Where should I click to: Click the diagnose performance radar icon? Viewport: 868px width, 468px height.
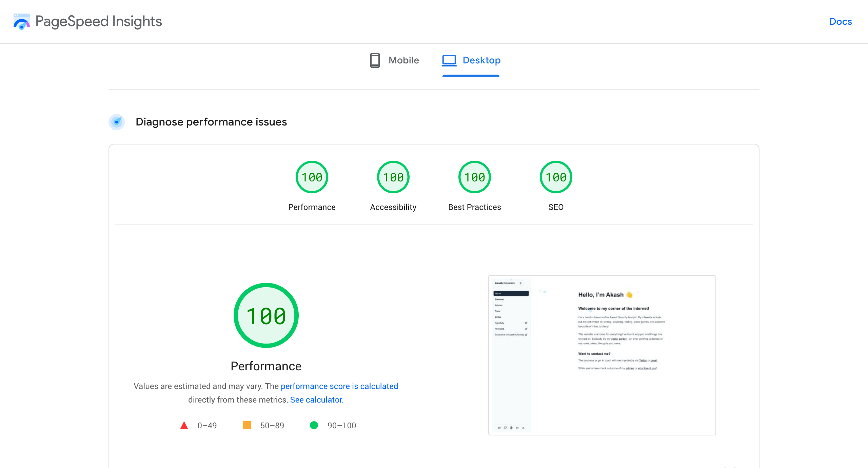[117, 122]
